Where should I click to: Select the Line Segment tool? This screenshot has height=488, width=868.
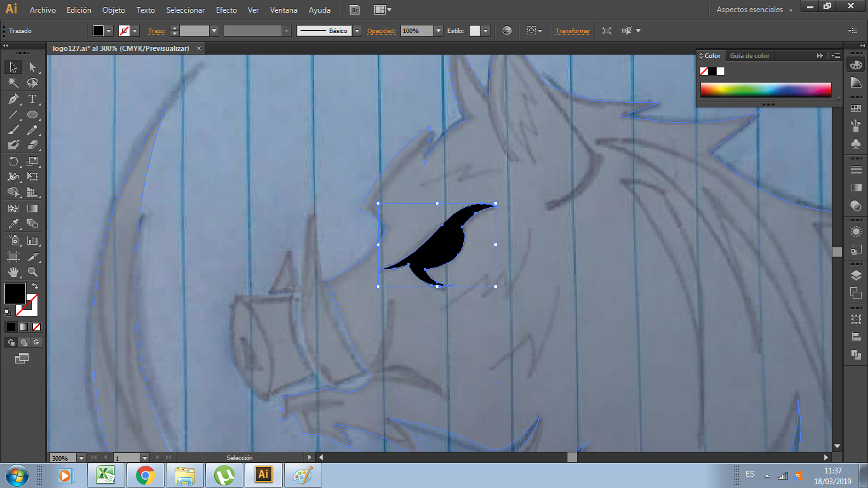13,115
